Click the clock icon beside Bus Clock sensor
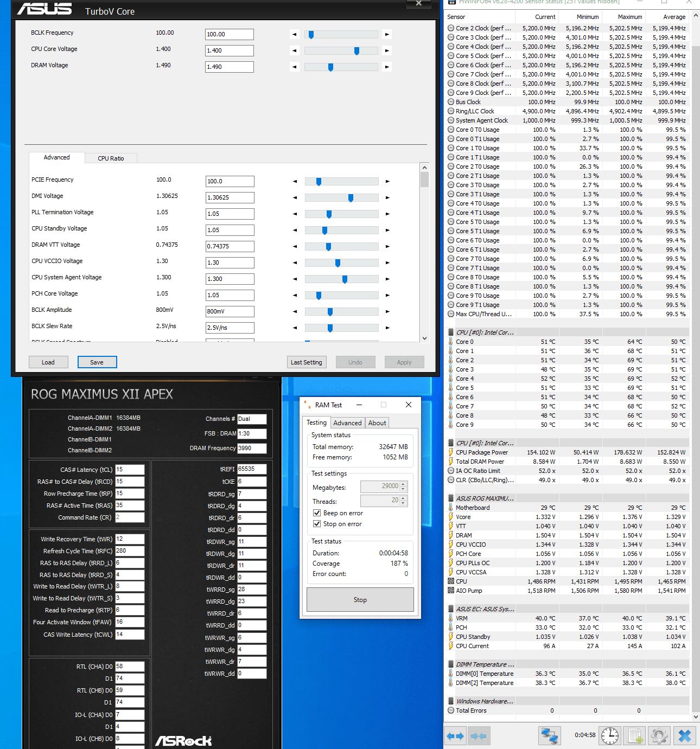The height and width of the screenshot is (749, 700). click(451, 102)
